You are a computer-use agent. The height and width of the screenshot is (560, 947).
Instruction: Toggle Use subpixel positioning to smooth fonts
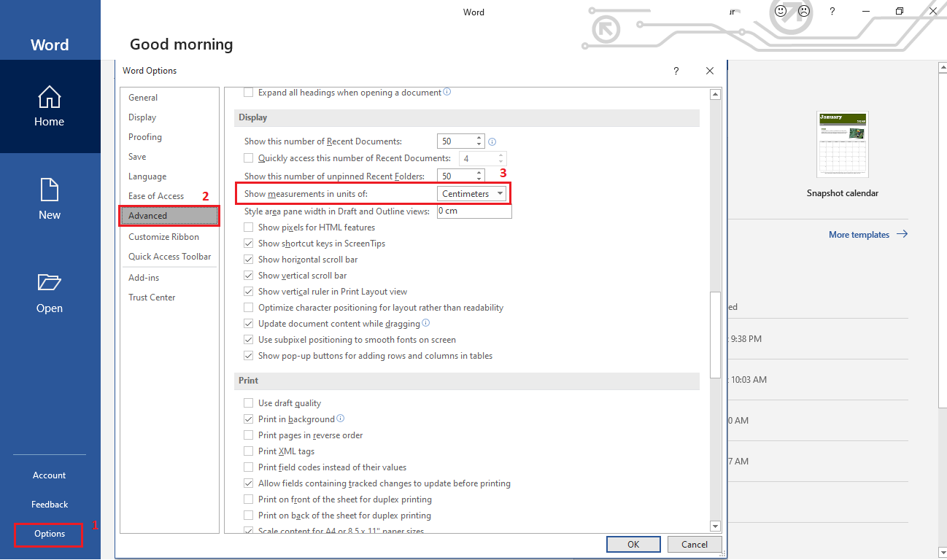tap(248, 340)
